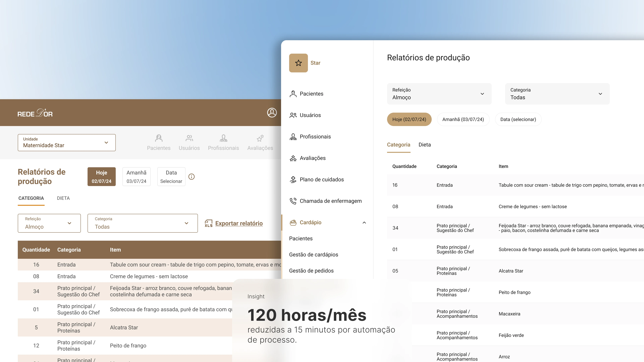Open Gestão de pedidos
Image resolution: width=644 pixels, height=362 pixels.
[x=311, y=270]
